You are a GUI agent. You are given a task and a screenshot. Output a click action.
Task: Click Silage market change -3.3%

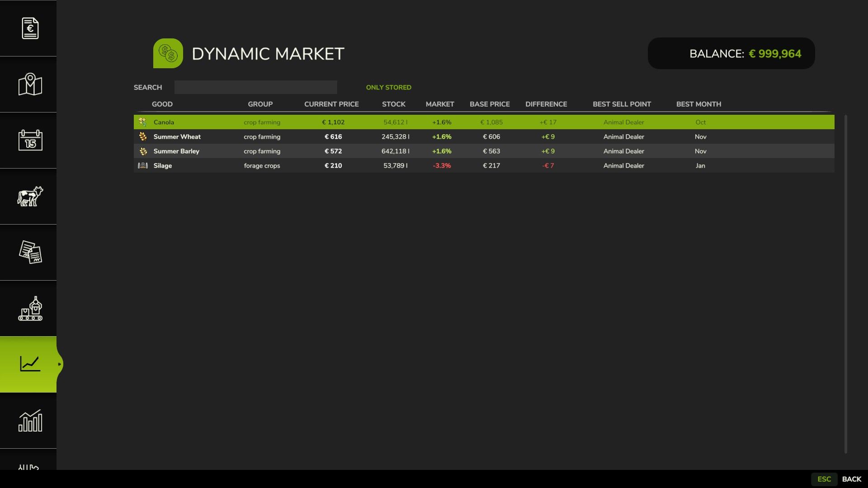(442, 165)
